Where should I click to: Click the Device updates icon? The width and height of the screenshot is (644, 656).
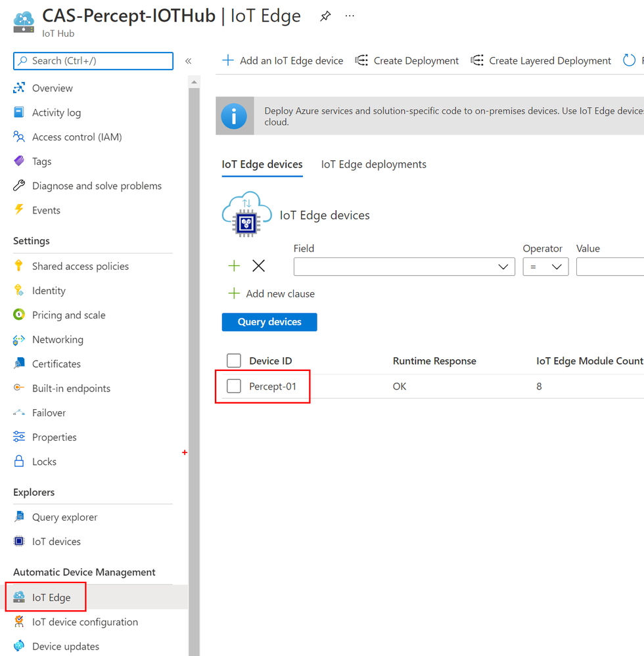[19, 646]
